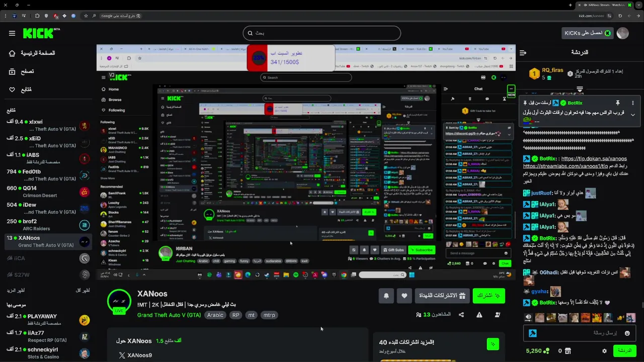This screenshot has width=644, height=362.
Task: Click the gifted subscriptions button
Action: tap(442, 296)
